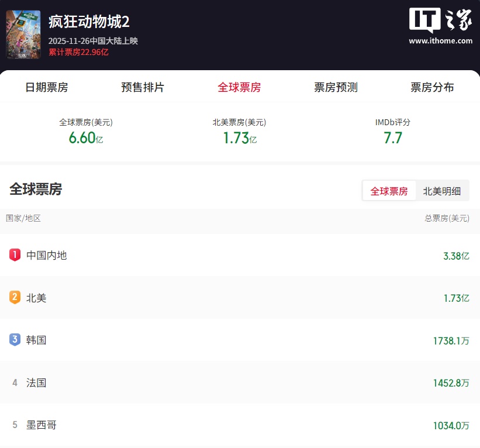Open the www.ithome.com link
The image size is (480, 448).
(440, 41)
